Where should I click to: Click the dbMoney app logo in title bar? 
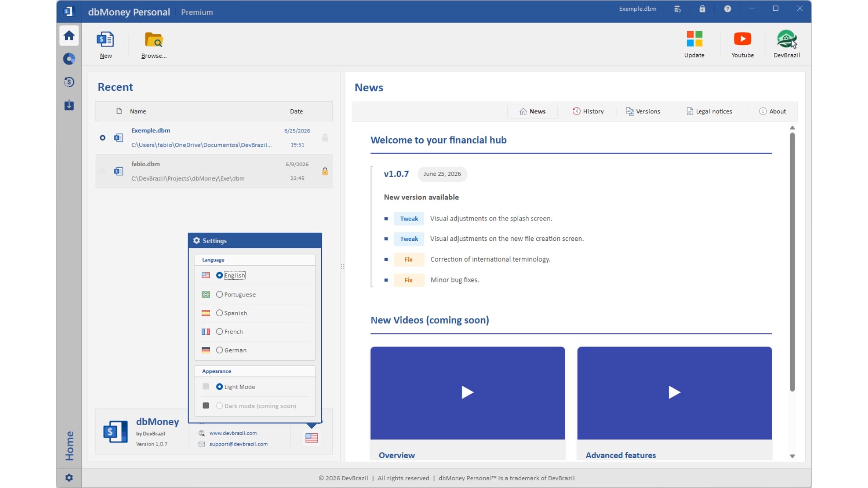pos(69,11)
